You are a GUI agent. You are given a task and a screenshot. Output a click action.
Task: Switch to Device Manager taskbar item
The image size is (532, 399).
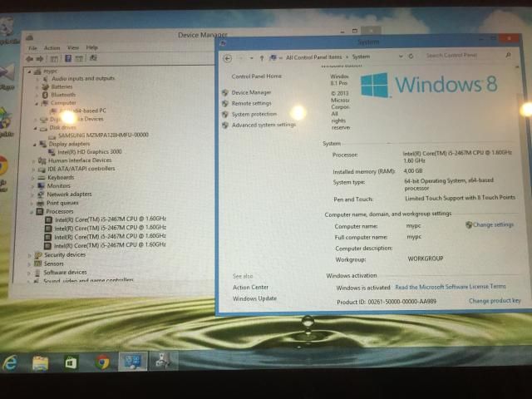(163, 361)
